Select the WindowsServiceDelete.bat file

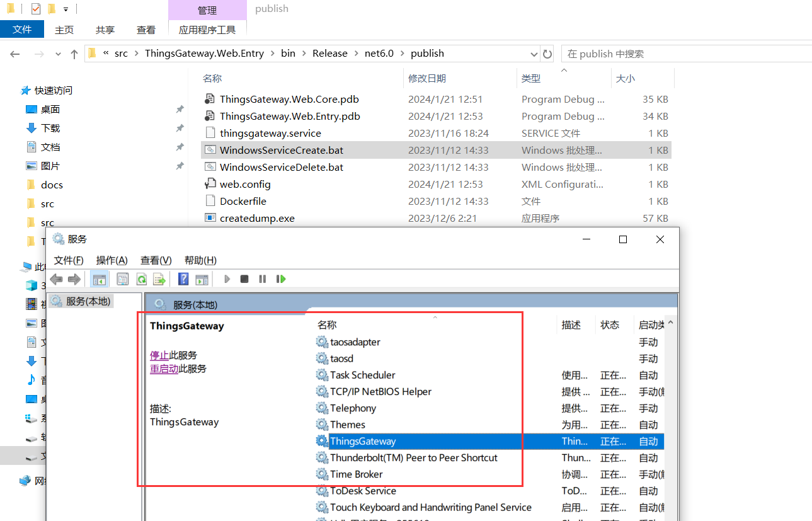pyautogui.click(x=281, y=168)
